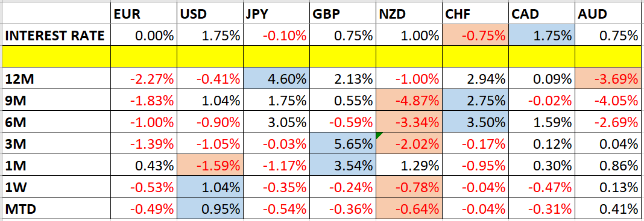Viewport: 644px width, 221px height.
Task: Click the EUR 1M value 0.43%
Action: click(144, 166)
